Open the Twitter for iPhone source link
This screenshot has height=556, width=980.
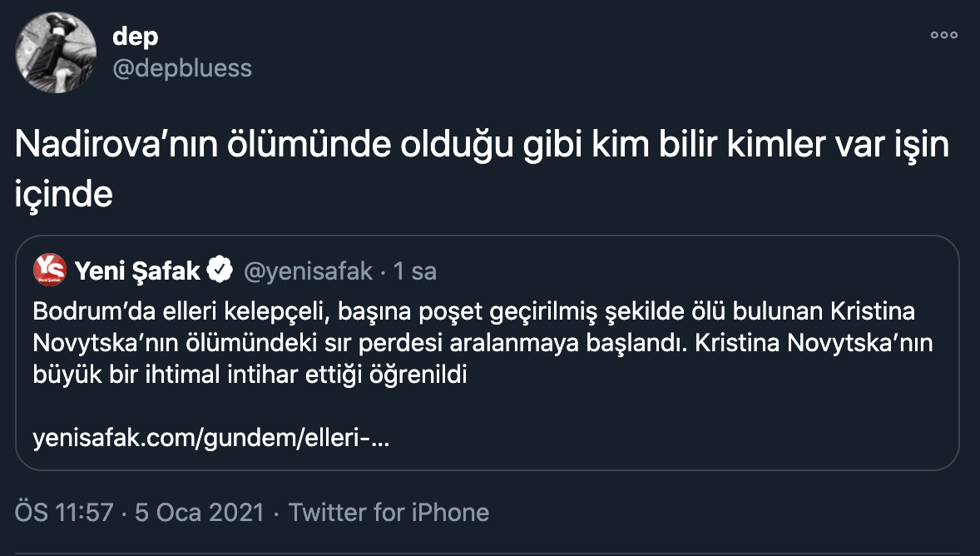coord(387,512)
